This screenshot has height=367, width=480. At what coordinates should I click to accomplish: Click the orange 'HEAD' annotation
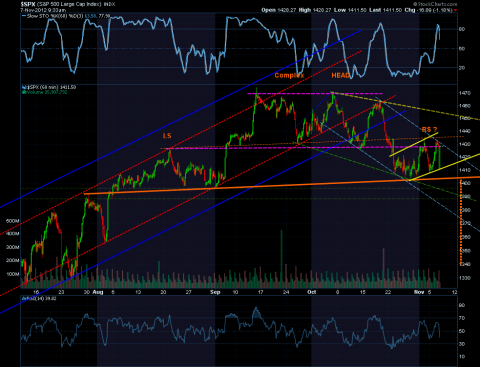pyautogui.click(x=340, y=75)
